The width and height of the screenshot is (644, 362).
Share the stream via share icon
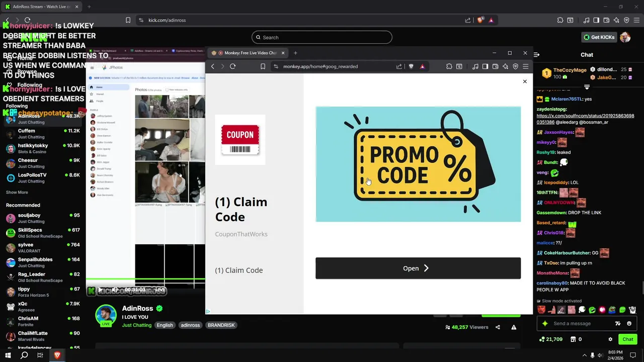[498, 327]
